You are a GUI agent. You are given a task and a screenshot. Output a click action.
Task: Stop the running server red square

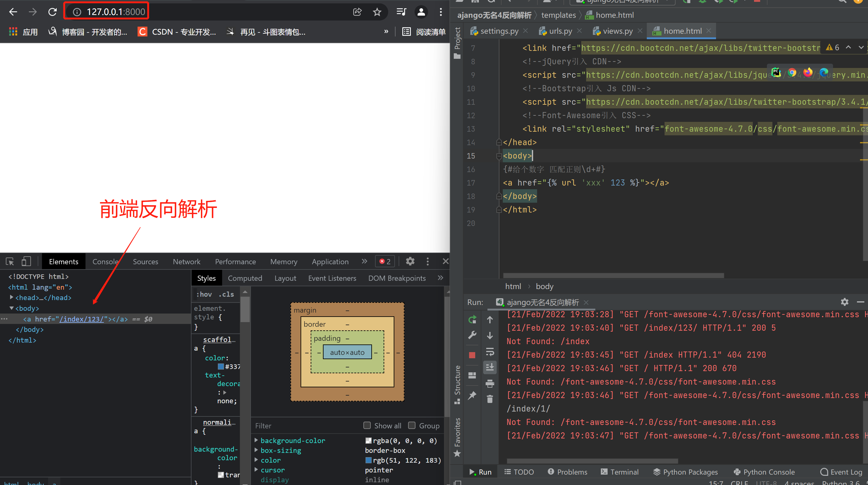pos(472,355)
